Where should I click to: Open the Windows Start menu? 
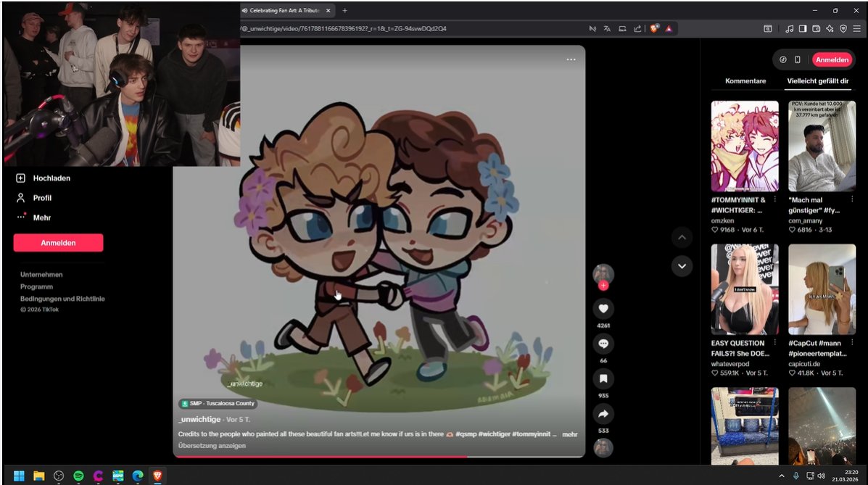19,476
